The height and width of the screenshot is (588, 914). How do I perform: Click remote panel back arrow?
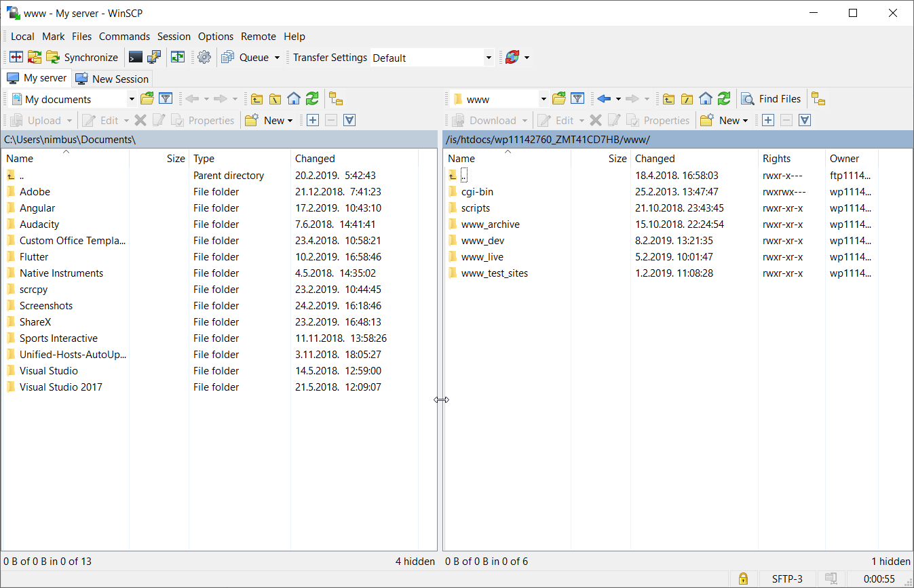[604, 99]
